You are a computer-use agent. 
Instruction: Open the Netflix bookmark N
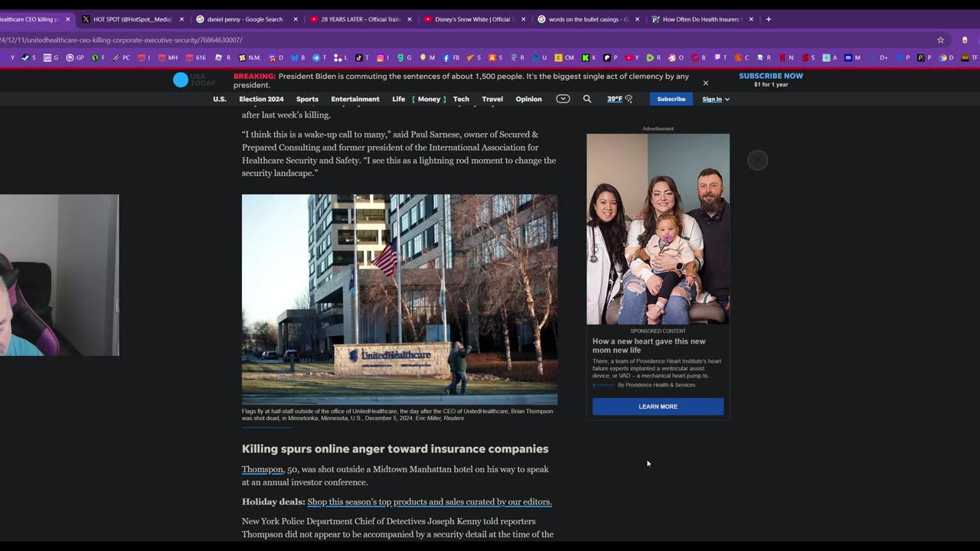[786, 57]
